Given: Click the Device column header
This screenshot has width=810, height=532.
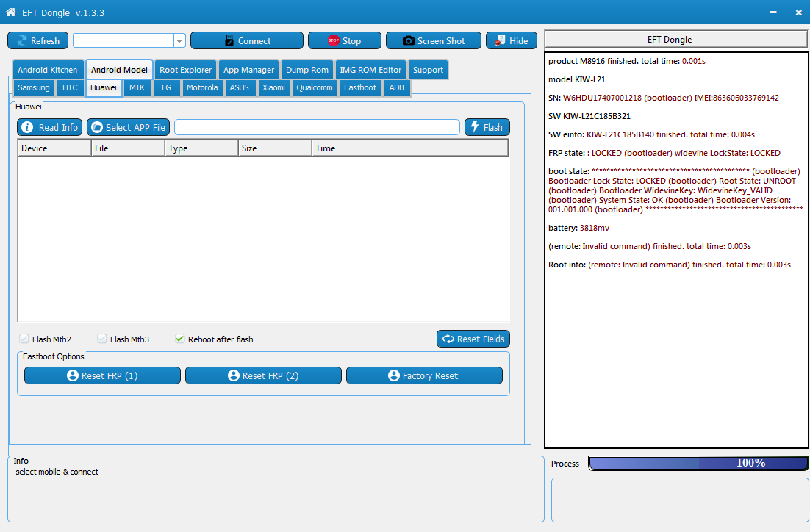Looking at the screenshot, I should pos(54,148).
